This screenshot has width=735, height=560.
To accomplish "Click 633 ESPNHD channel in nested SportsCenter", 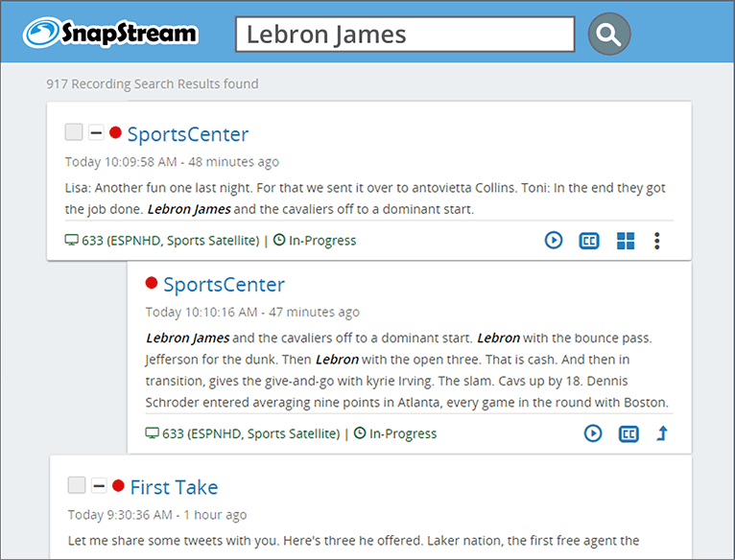I will [250, 433].
